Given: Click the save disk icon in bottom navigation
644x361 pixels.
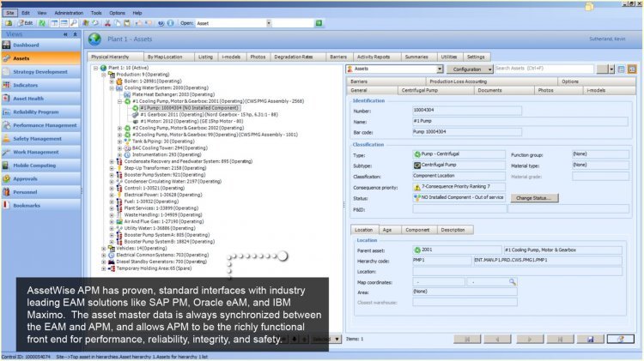Looking at the screenshot, I should [x=591, y=339].
